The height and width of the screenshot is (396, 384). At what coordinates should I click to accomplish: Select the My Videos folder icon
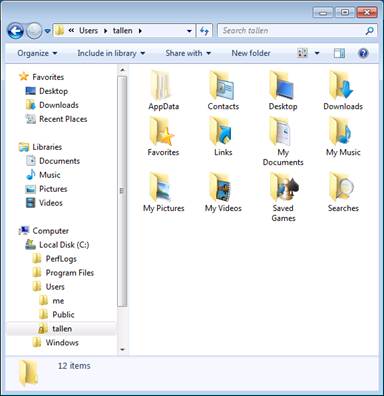click(x=221, y=187)
